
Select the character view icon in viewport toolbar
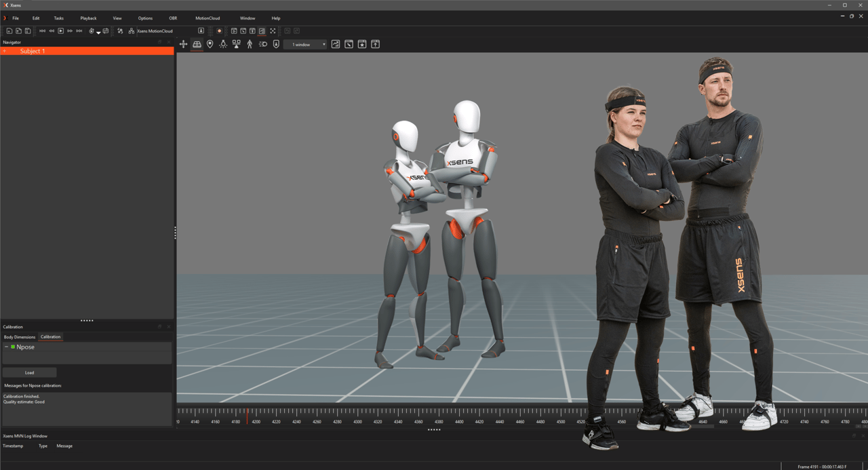pos(249,43)
